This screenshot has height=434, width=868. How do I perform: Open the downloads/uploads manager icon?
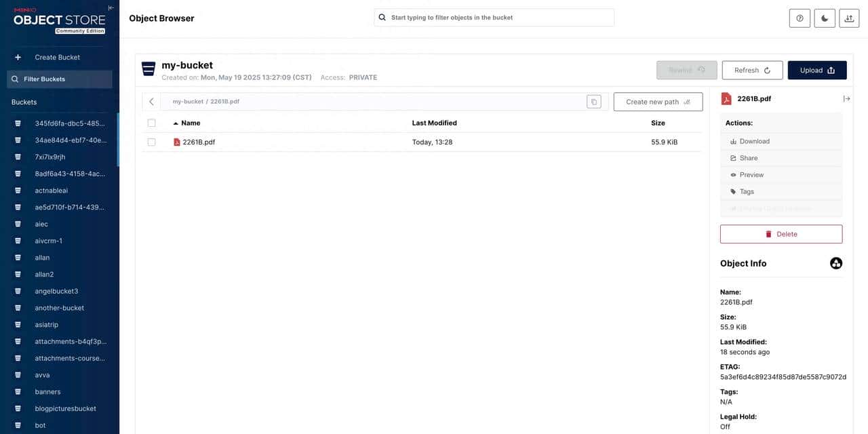(849, 18)
